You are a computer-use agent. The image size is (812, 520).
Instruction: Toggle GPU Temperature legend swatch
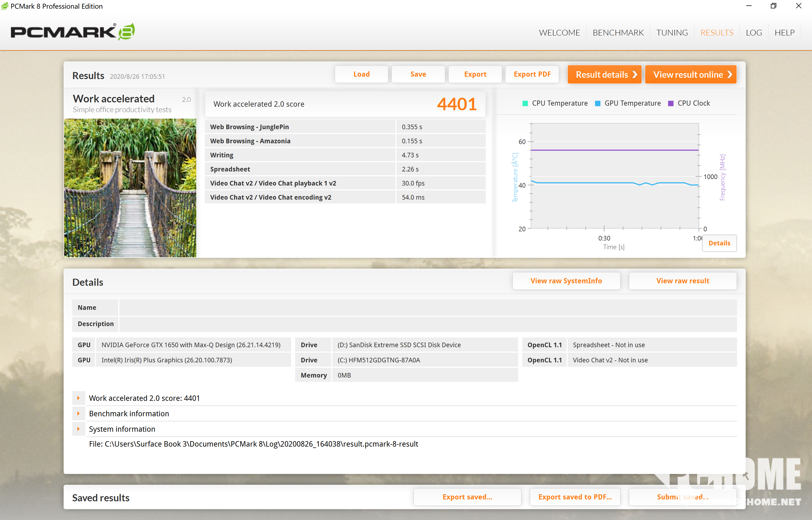click(597, 103)
